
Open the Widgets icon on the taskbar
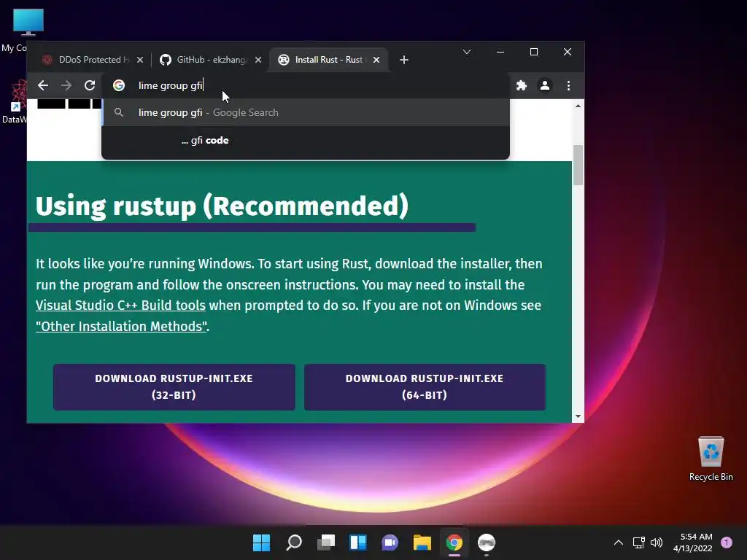[357, 542]
